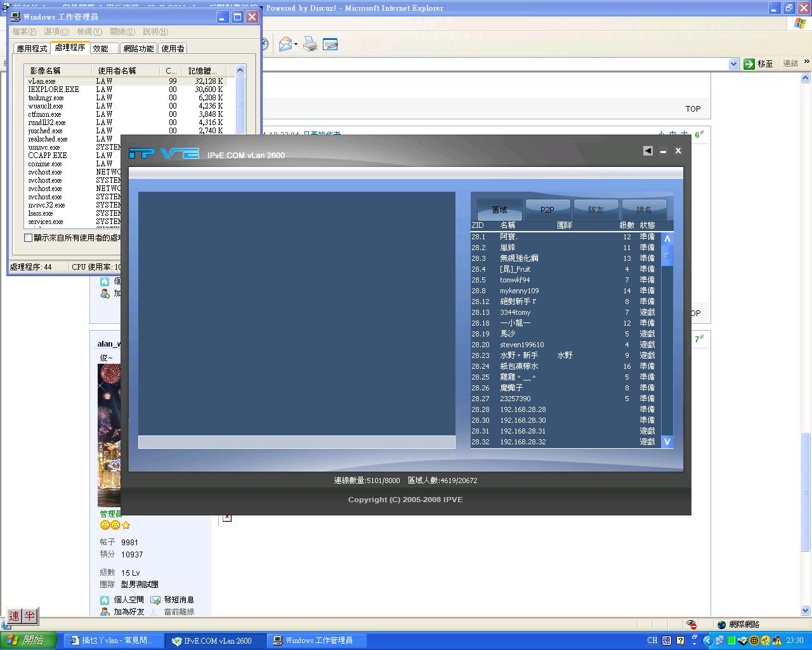
Task: Click the green square tray icon
Action: click(x=731, y=640)
